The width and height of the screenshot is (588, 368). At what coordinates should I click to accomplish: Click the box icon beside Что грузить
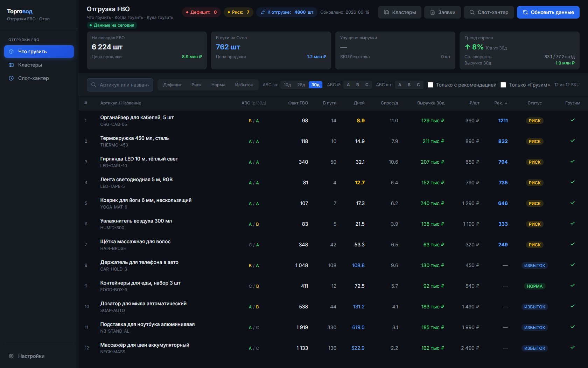click(11, 52)
